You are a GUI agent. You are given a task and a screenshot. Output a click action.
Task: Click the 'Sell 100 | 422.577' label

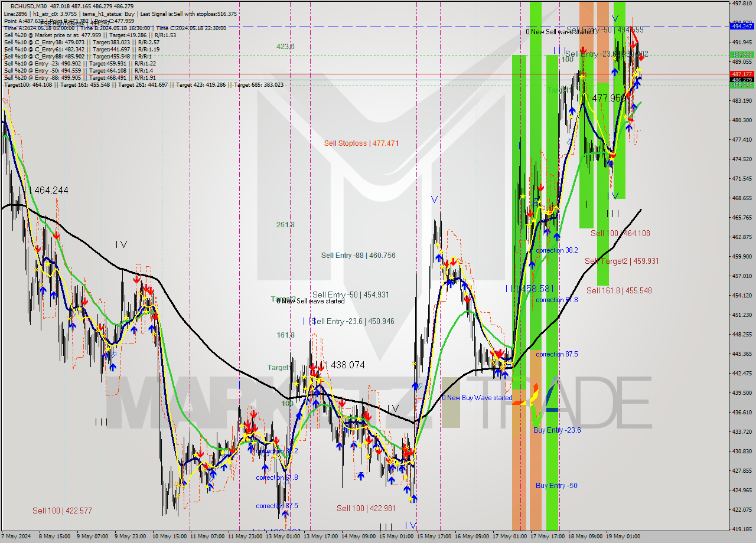[62, 511]
